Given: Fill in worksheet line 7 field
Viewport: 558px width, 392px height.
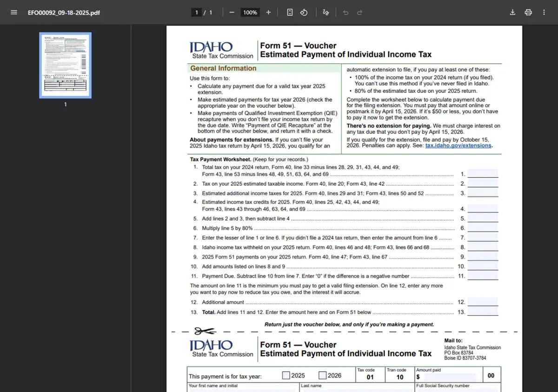Looking at the screenshot, I should pyautogui.click(x=483, y=237).
